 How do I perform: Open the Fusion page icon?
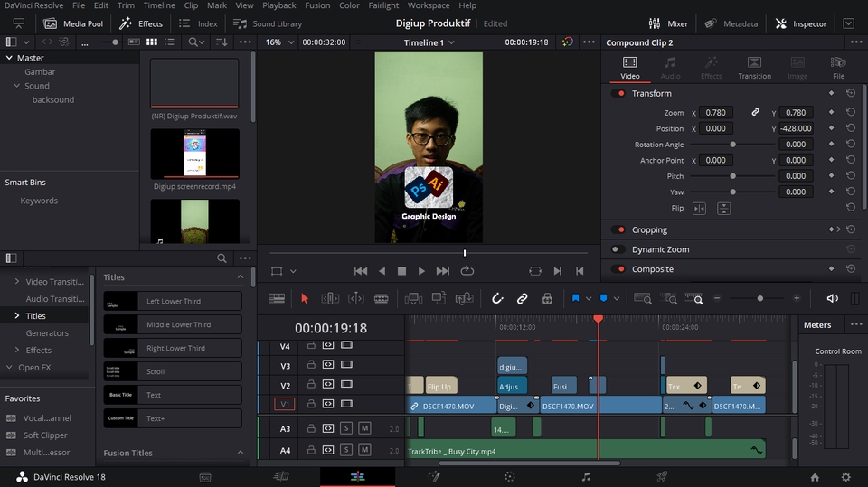pyautogui.click(x=434, y=476)
